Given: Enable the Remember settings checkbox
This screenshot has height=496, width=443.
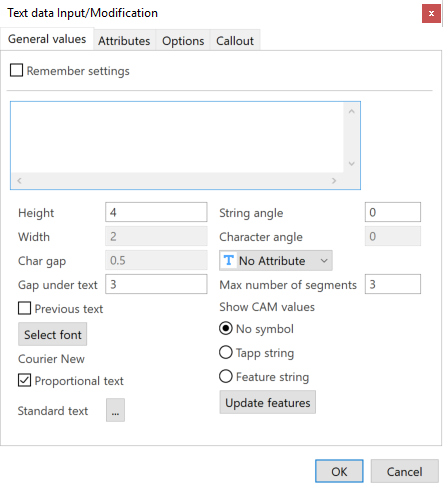Looking at the screenshot, I should pyautogui.click(x=16, y=70).
